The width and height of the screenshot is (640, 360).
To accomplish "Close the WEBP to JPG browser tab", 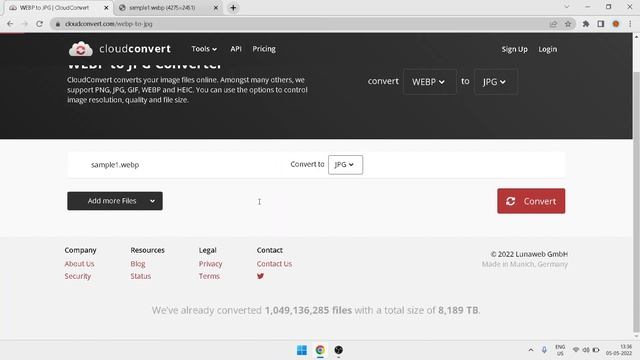I will point(106,8).
